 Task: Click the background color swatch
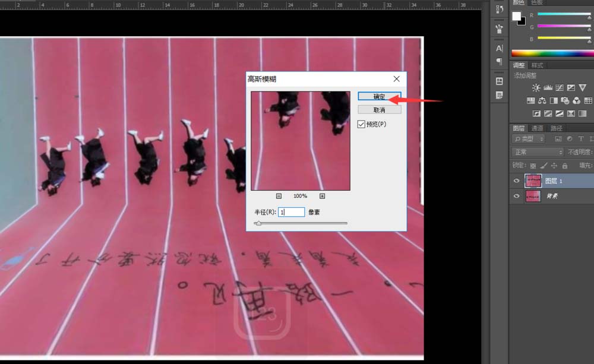point(523,22)
